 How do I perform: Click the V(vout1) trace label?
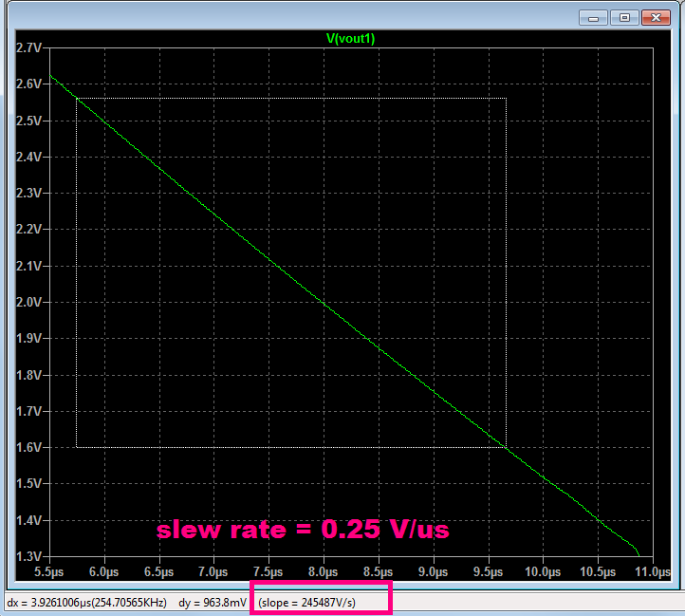350,39
